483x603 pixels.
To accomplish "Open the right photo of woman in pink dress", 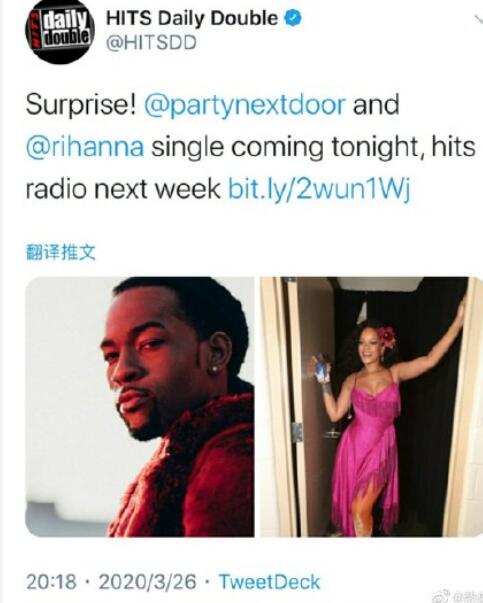I will [371, 406].
